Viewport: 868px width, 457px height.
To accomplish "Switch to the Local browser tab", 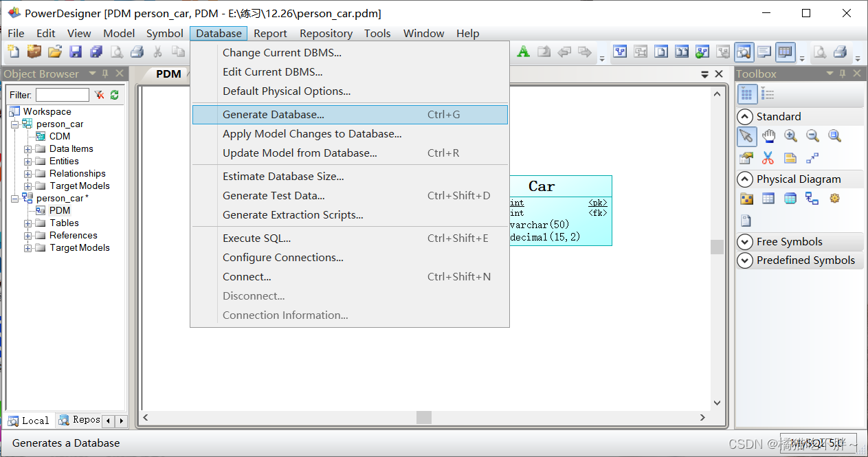I will 29,421.
